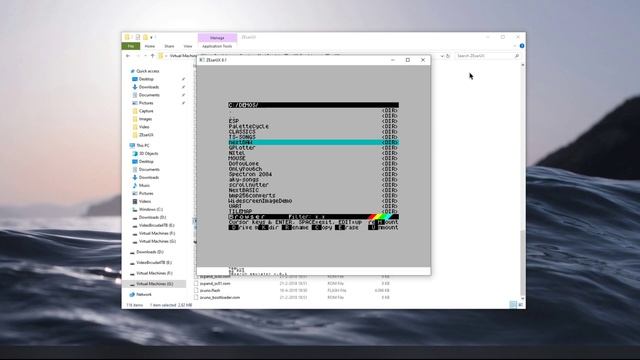Open pinned Desktop under Quick access
This screenshot has height=360, width=640.
pos(146,79)
